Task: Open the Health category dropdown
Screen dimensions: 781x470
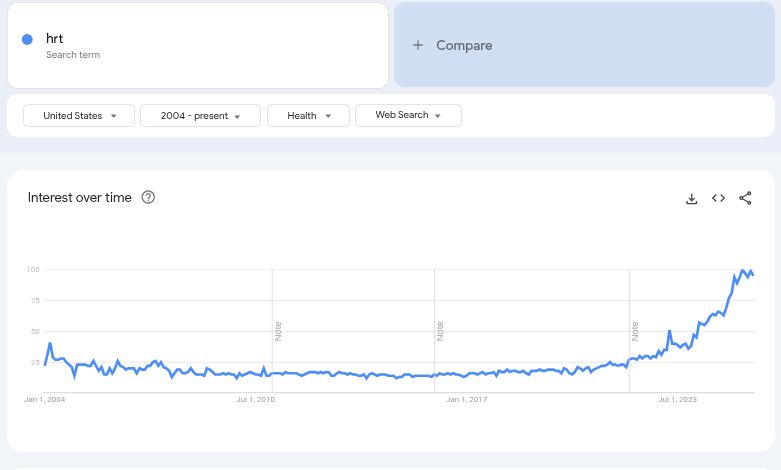Action: pyautogui.click(x=308, y=116)
